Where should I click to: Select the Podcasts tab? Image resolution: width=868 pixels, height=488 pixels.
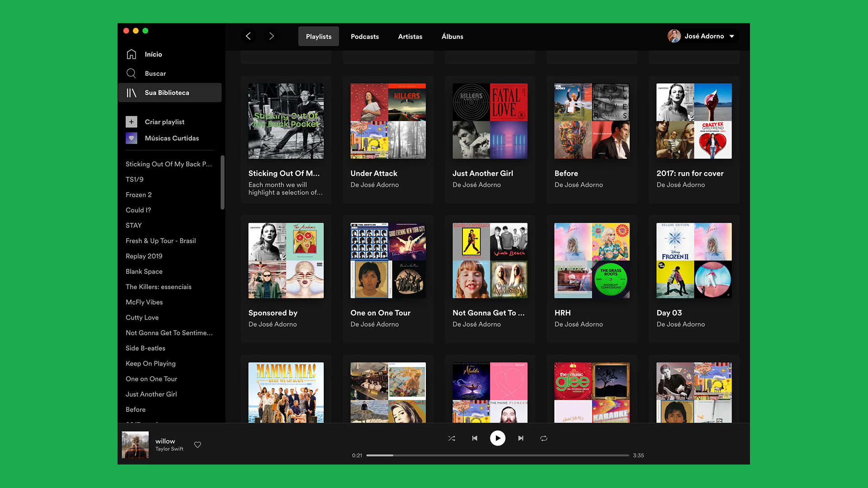tap(364, 36)
